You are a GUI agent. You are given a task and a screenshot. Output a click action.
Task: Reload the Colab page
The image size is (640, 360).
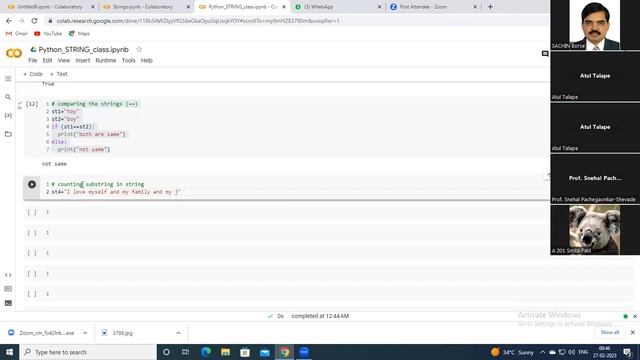click(x=34, y=21)
